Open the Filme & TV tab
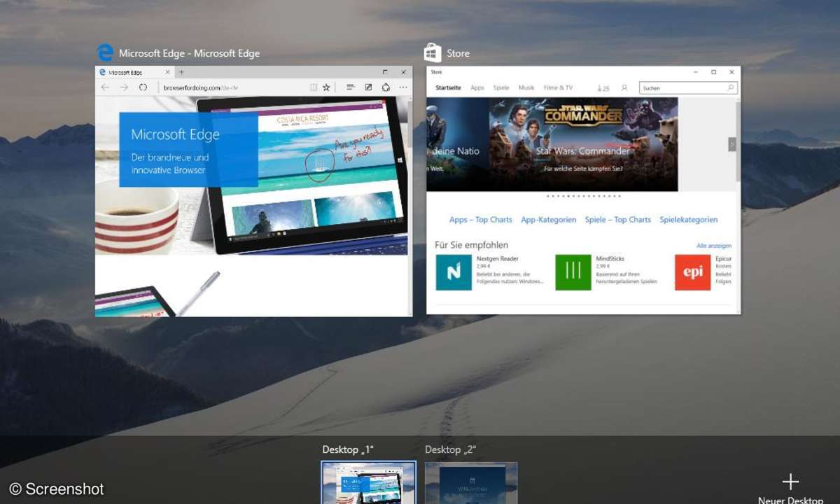The height and width of the screenshot is (504, 840). coord(558,88)
